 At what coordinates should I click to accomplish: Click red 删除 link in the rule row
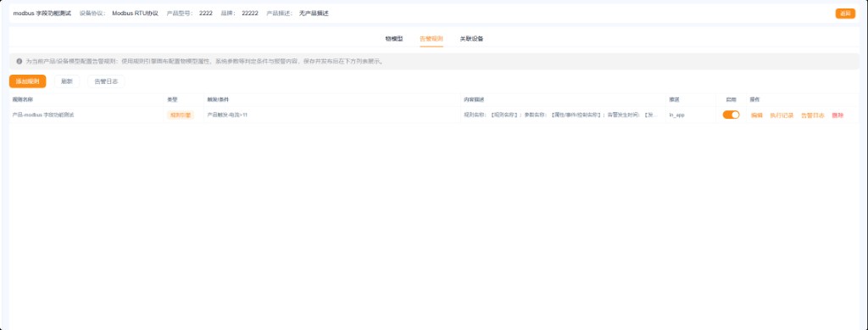click(x=837, y=115)
